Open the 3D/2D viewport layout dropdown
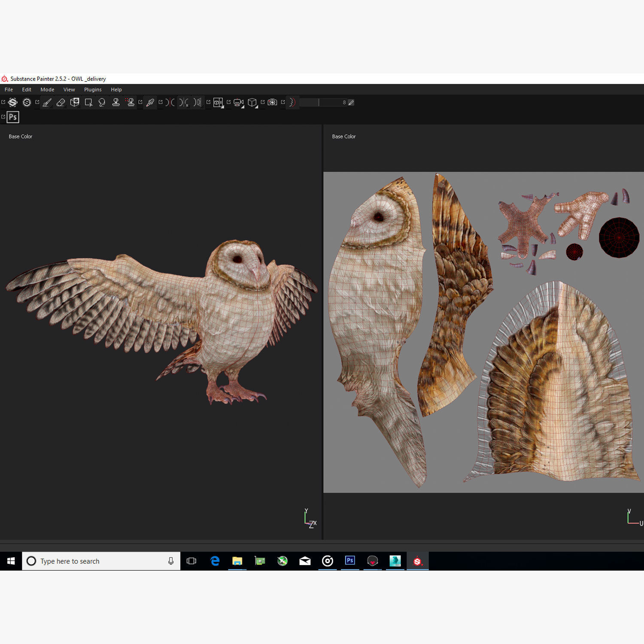Image resolution: width=644 pixels, height=644 pixels. 219,103
